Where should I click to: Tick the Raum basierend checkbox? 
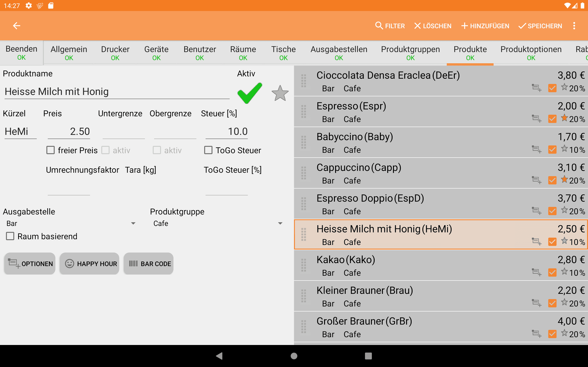[x=10, y=236]
